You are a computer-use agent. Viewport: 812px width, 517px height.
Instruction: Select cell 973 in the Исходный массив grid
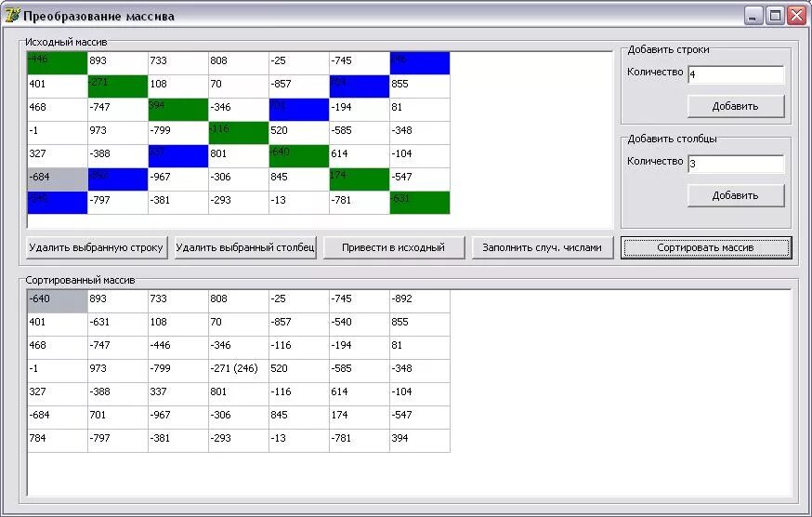(x=118, y=133)
